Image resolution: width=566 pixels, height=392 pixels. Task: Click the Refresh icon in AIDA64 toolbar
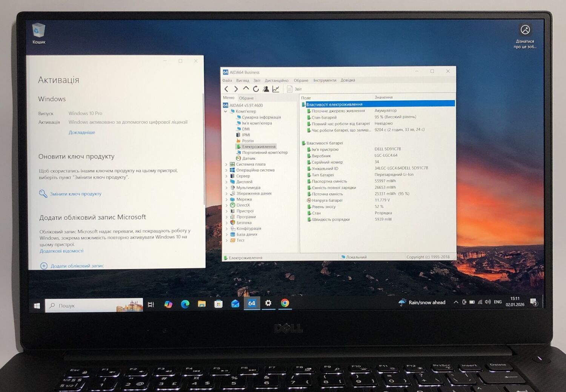[x=256, y=89]
